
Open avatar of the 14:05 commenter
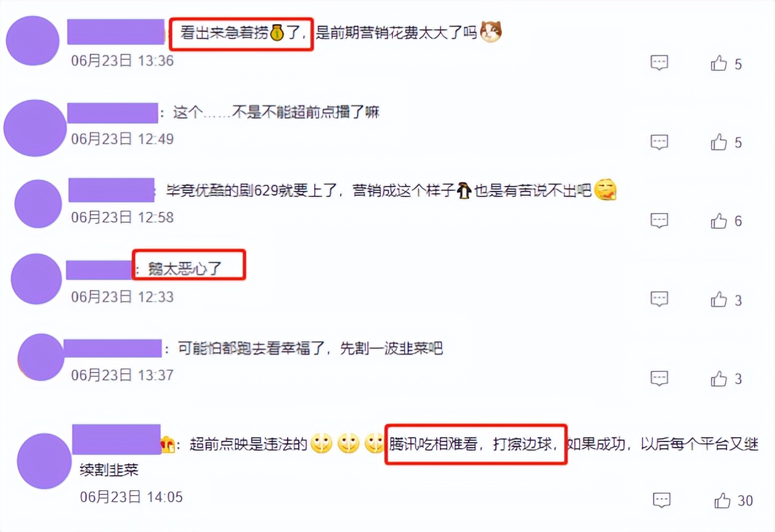click(x=44, y=461)
